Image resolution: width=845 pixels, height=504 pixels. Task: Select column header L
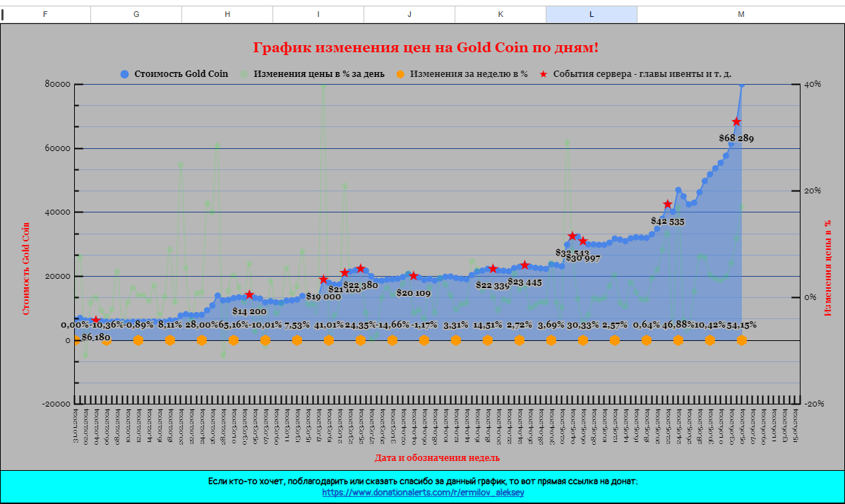click(x=591, y=14)
